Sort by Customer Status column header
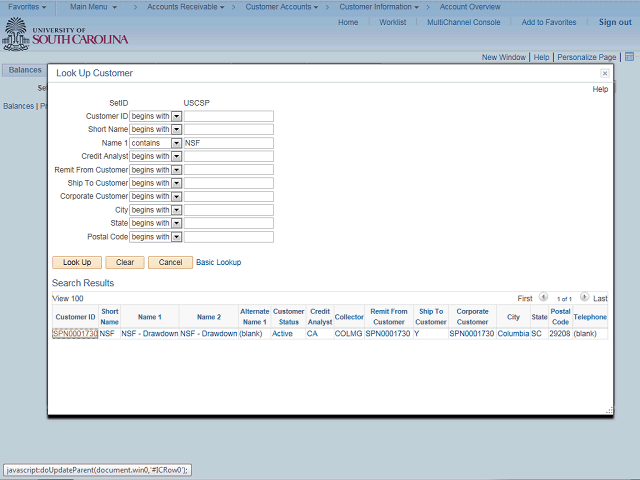The image size is (640, 480). pos(289,317)
